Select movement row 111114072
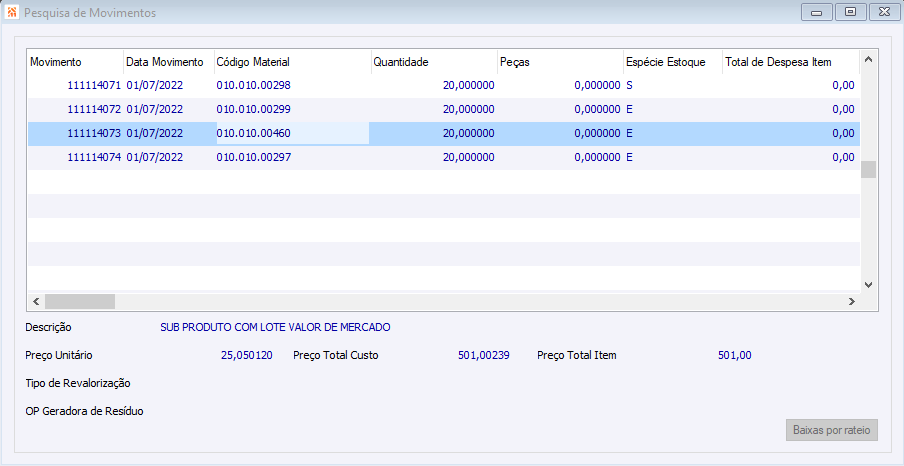904x466 pixels. click(93, 110)
